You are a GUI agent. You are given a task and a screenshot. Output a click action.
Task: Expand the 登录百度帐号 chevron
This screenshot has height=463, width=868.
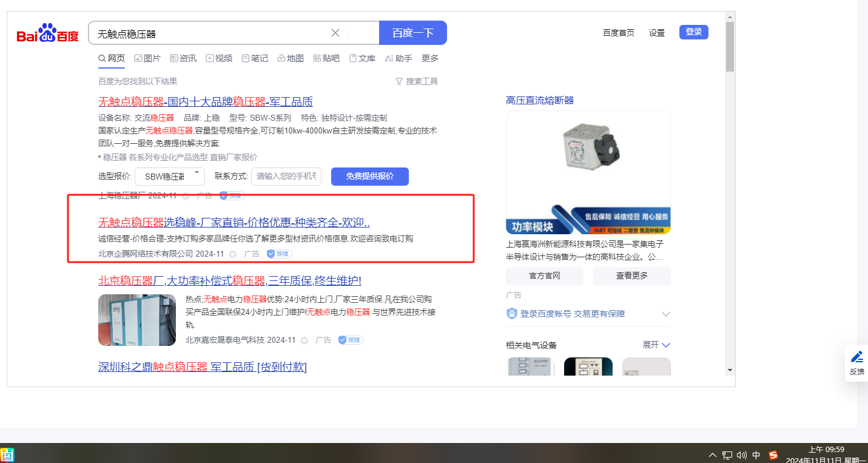point(665,314)
